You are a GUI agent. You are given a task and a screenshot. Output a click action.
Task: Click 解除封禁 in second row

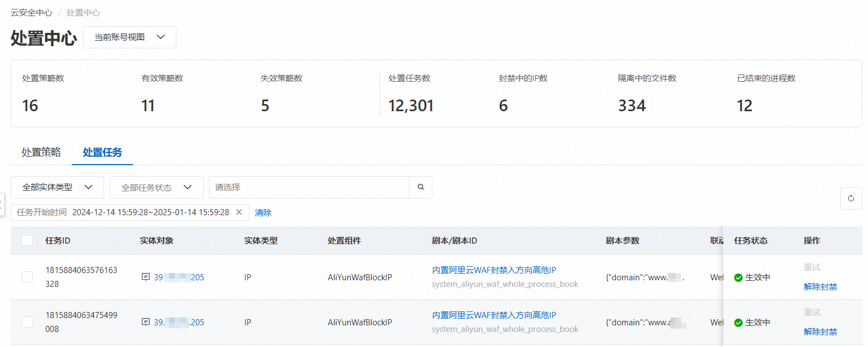point(820,332)
